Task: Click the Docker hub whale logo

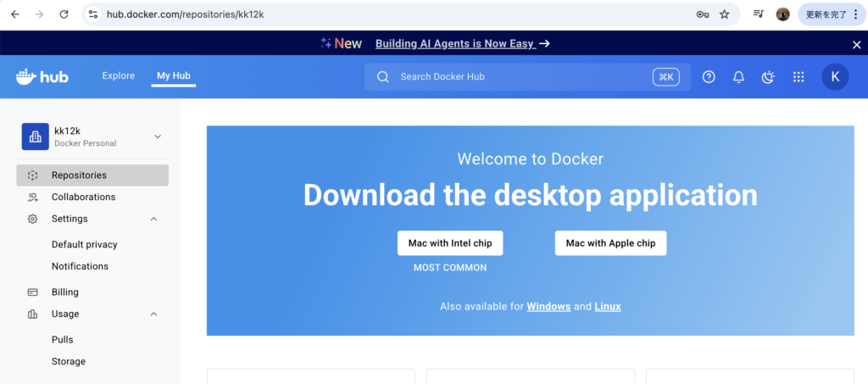Action: click(42, 76)
